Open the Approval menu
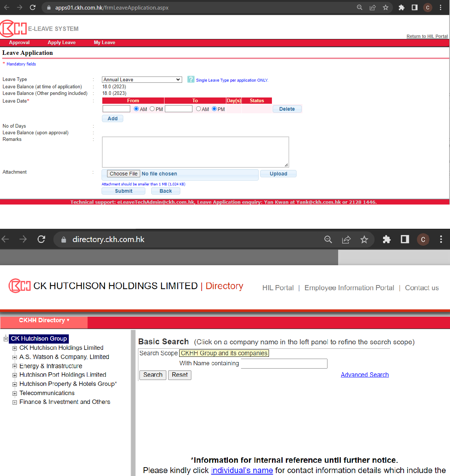Screen dimensions: 450x476 tap(19, 43)
